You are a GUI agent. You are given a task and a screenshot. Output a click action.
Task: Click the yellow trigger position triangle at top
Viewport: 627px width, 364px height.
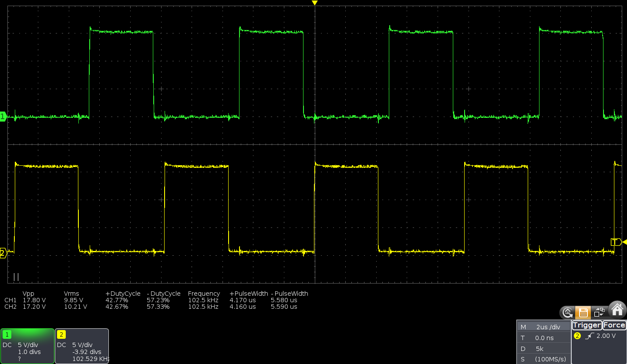pyautogui.click(x=315, y=3)
